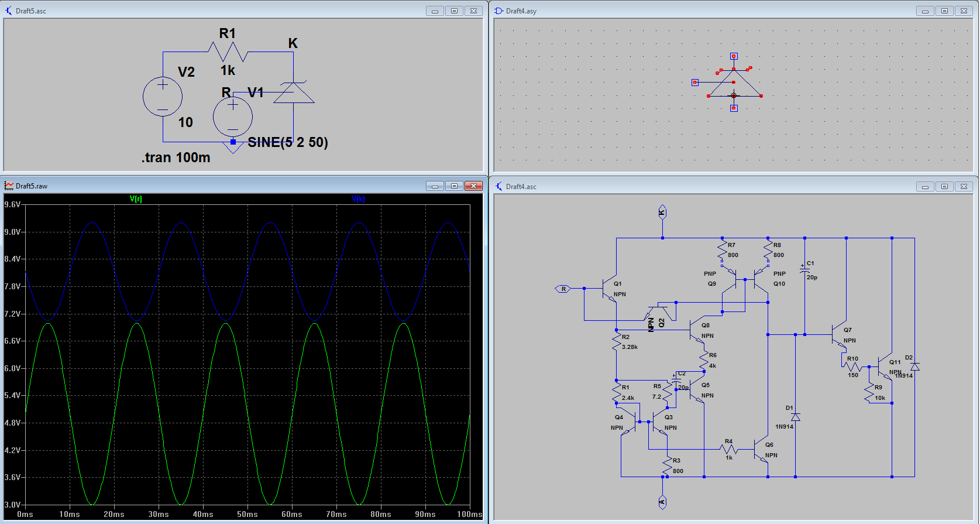Close the Draft5.raw waveform window
This screenshot has width=980, height=524.
(473, 186)
